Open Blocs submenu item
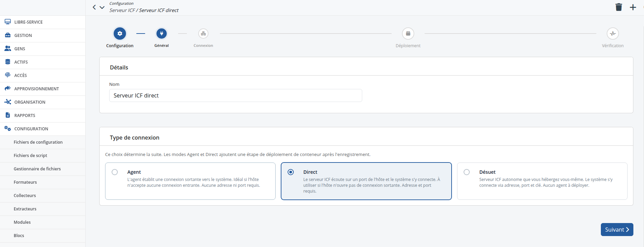This screenshot has width=644, height=247. pos(43,236)
